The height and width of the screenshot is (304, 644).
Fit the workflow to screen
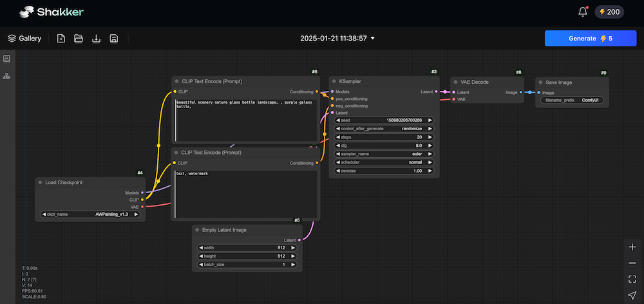632,279
